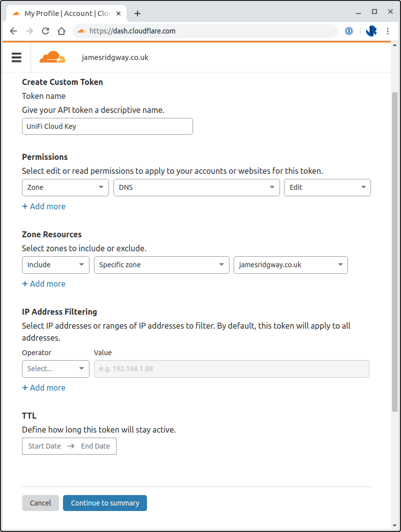Open the 1Password extension
This screenshot has height=532, width=401.
tap(349, 31)
